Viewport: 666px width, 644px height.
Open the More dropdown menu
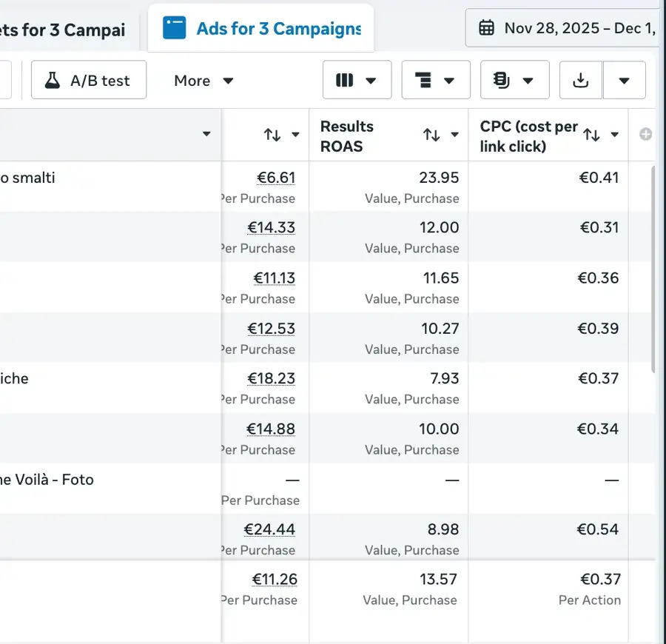203,80
